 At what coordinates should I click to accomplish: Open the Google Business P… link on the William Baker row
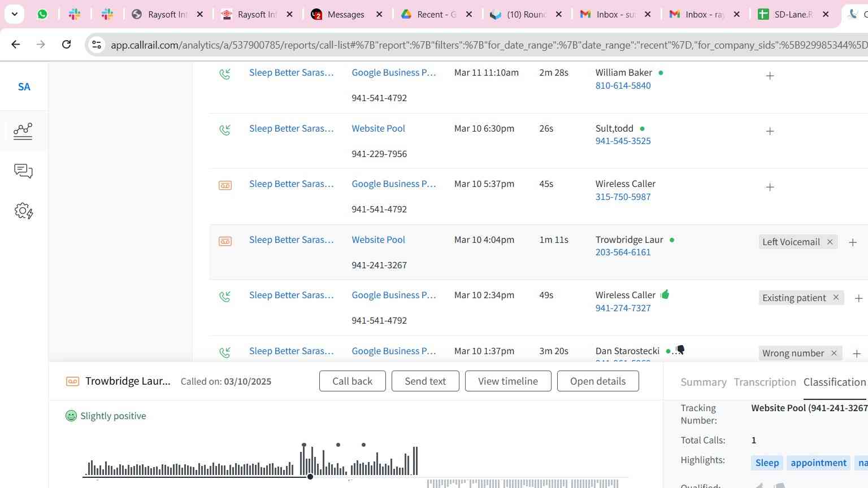point(394,72)
